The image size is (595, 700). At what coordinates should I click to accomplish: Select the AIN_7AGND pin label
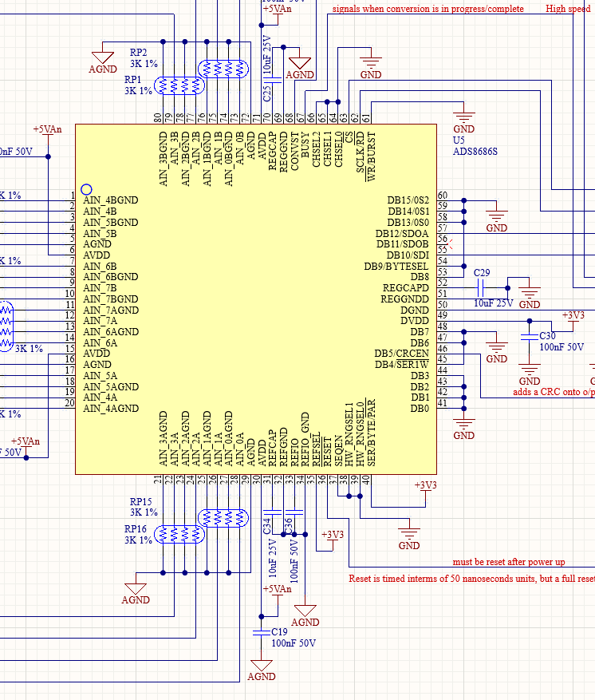[x=111, y=310]
